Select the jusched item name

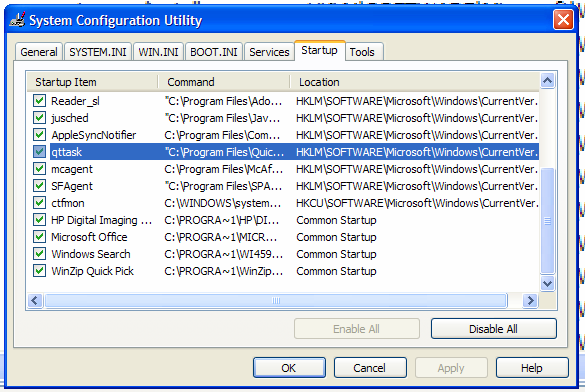(x=70, y=118)
